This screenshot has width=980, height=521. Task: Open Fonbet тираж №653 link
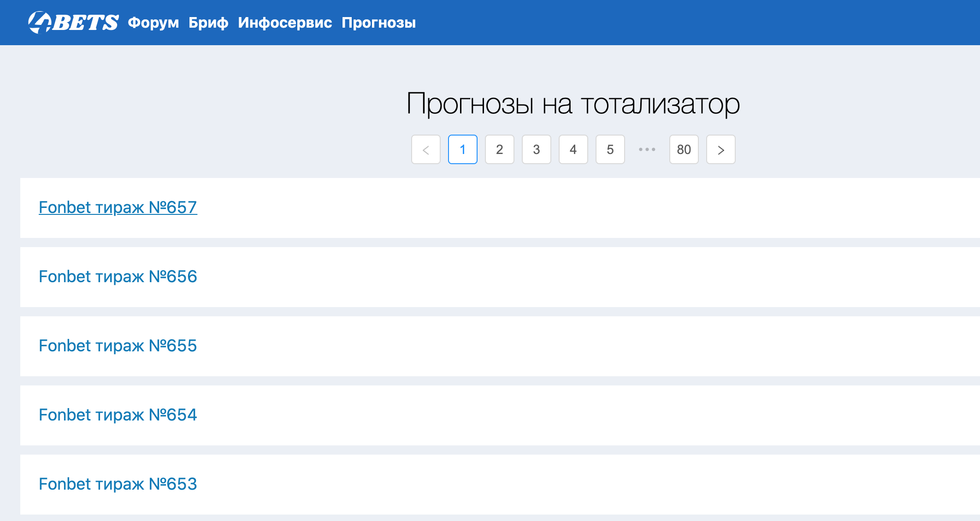pyautogui.click(x=118, y=484)
